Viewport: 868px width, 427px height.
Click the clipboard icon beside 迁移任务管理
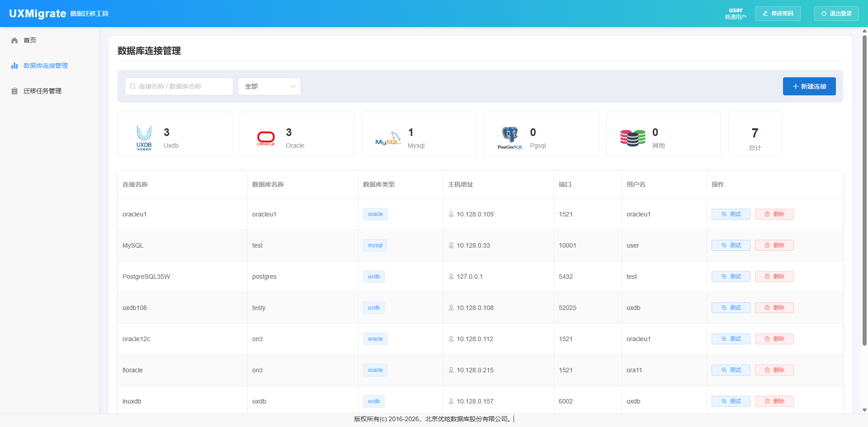14,91
